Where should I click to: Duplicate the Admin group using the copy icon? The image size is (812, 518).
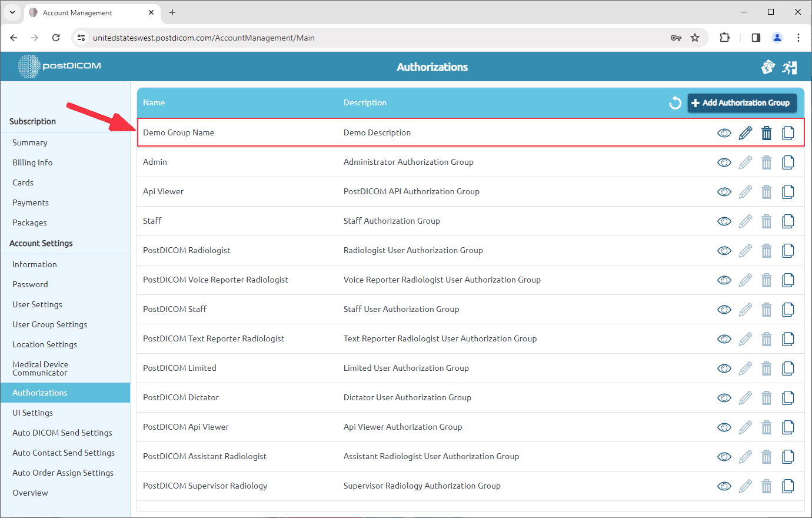pyautogui.click(x=788, y=162)
